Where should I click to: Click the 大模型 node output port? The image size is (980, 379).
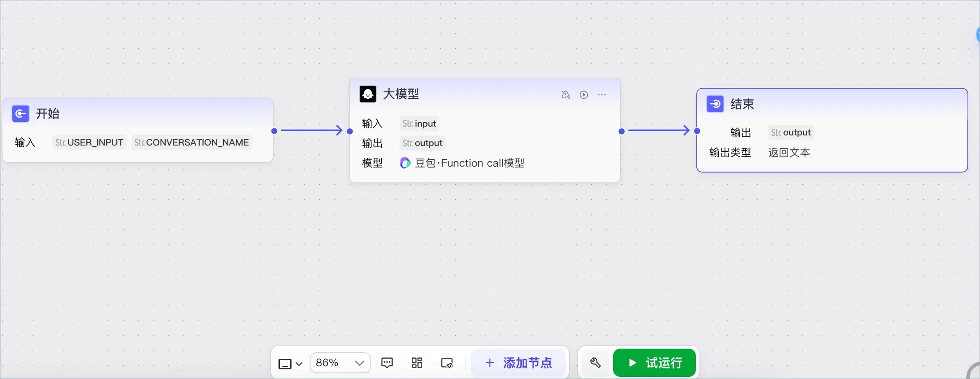(622, 131)
